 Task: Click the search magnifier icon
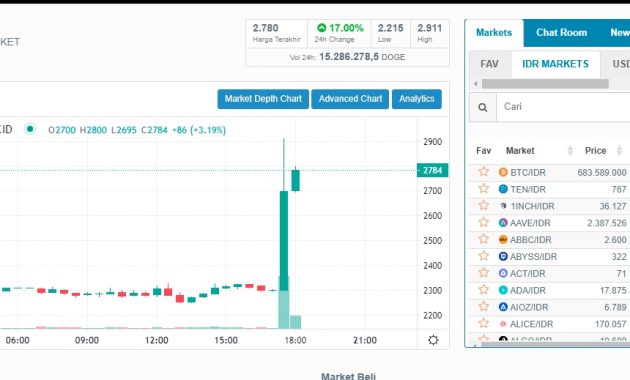(483, 107)
